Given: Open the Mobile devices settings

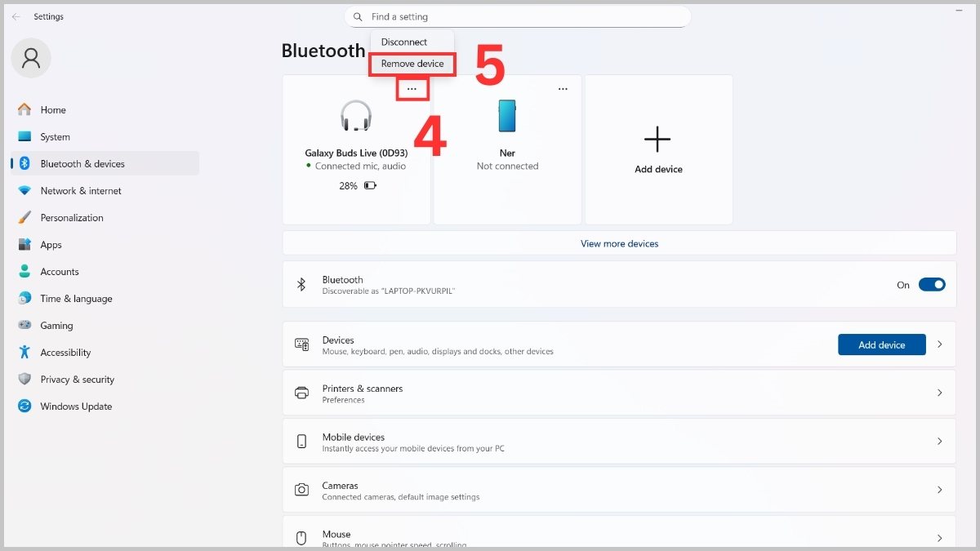Looking at the screenshot, I should point(619,441).
